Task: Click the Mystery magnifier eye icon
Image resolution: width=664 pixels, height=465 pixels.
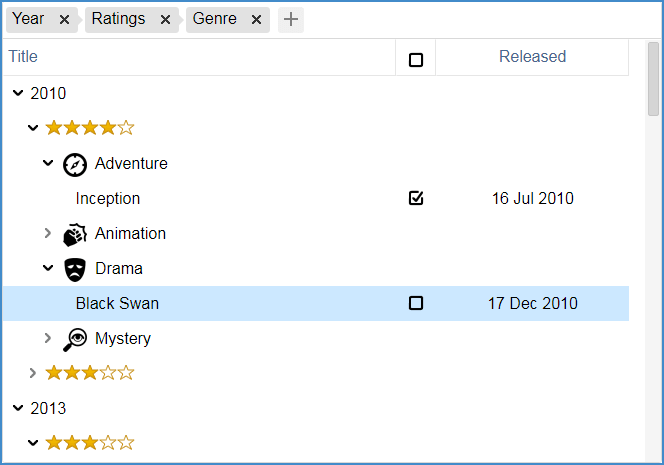Action: [75, 339]
